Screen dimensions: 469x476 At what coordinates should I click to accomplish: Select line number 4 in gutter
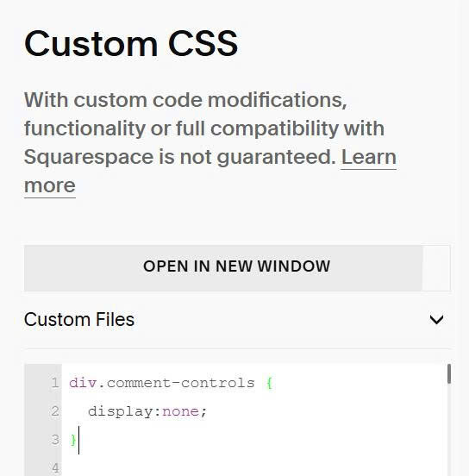(55, 467)
